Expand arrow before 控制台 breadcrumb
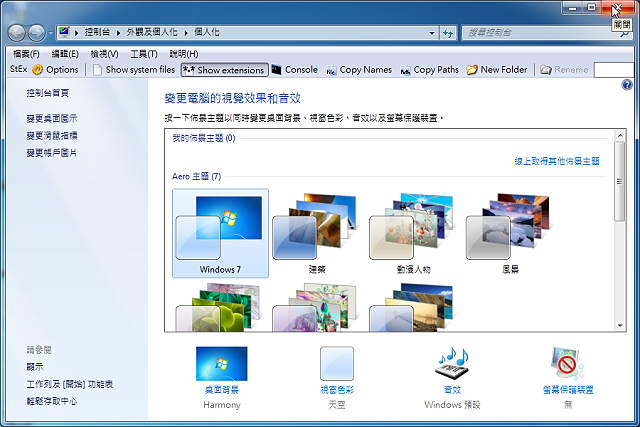Viewport: 640px width, 427px height. [x=76, y=33]
